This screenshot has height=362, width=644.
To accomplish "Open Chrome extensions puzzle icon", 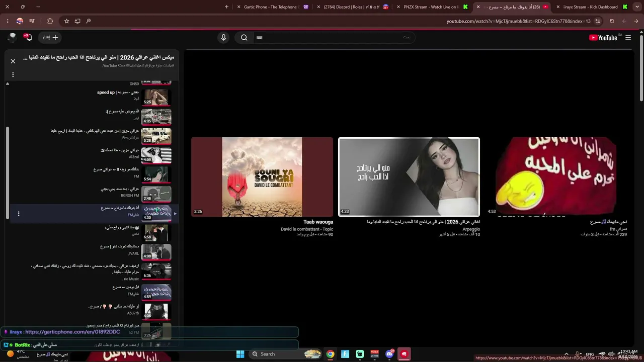I will (x=50, y=21).
